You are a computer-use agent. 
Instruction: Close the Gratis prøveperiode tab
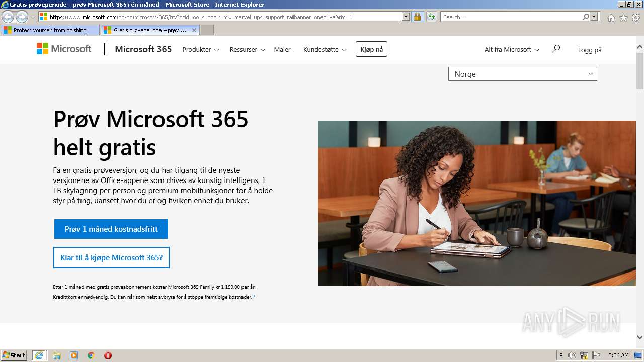[194, 30]
